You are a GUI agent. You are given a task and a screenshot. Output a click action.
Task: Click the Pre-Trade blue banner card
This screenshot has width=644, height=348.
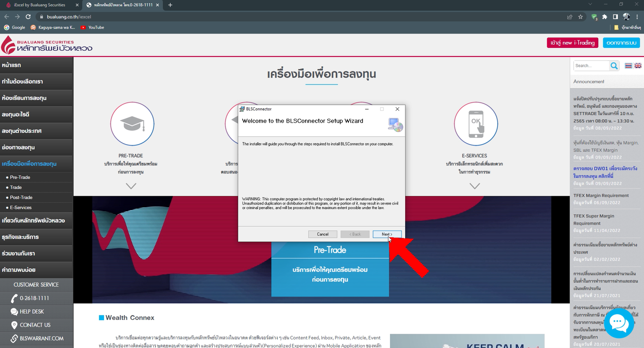point(330,269)
